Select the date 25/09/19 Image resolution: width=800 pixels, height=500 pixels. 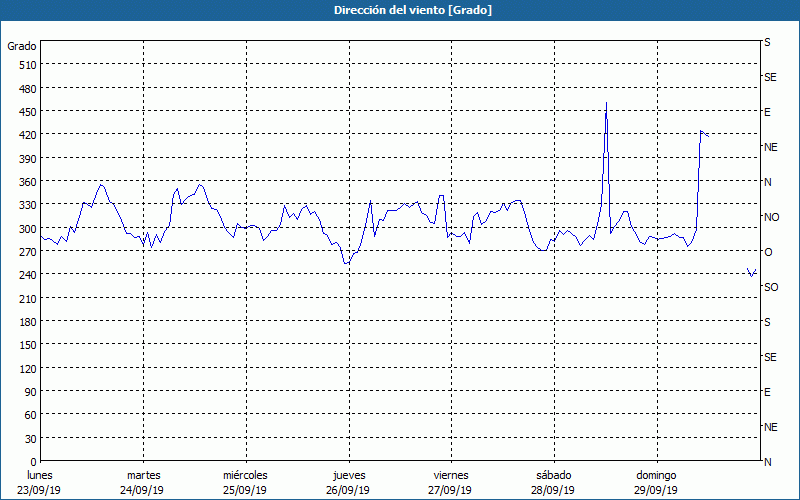pyautogui.click(x=245, y=490)
